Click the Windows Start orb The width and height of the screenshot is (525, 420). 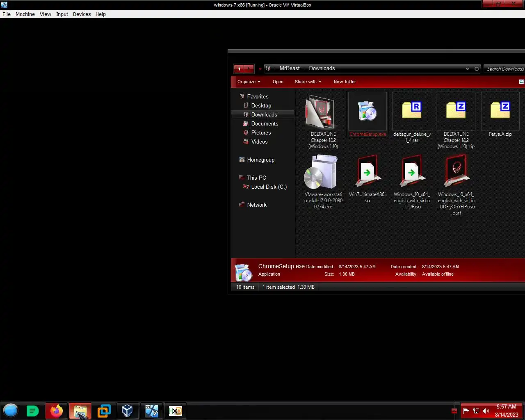pos(11,410)
